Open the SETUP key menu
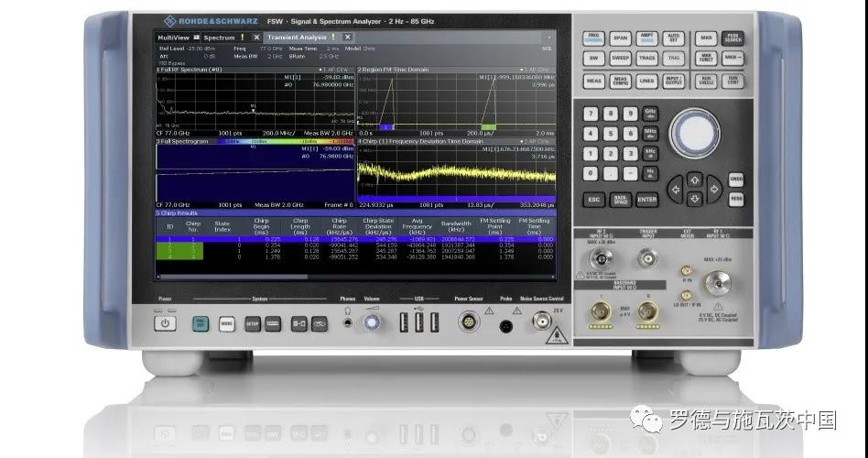868x458 pixels. click(253, 324)
